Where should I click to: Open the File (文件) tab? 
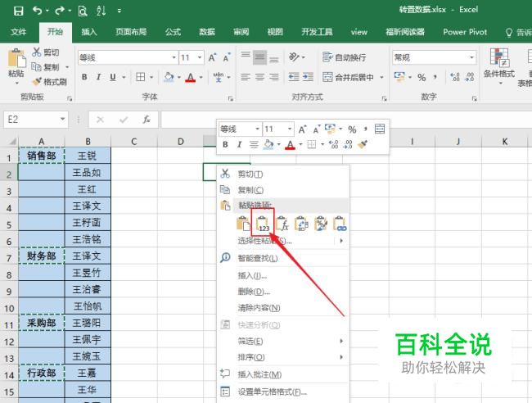click(18, 32)
